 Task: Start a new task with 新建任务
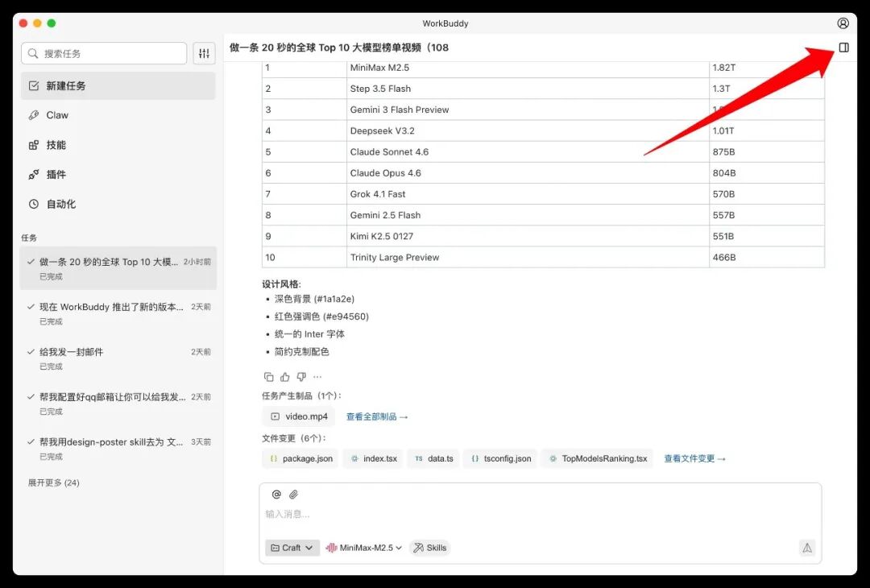(x=118, y=85)
